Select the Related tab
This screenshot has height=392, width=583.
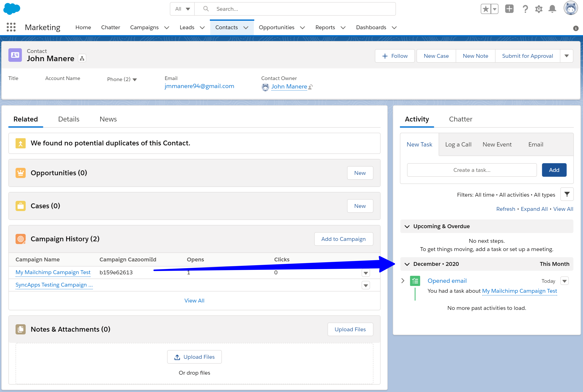pyautogui.click(x=26, y=119)
